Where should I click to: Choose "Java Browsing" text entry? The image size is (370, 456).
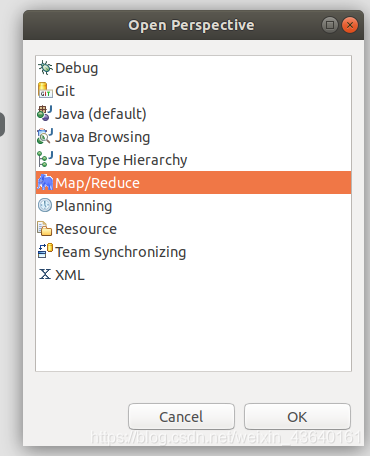103,137
